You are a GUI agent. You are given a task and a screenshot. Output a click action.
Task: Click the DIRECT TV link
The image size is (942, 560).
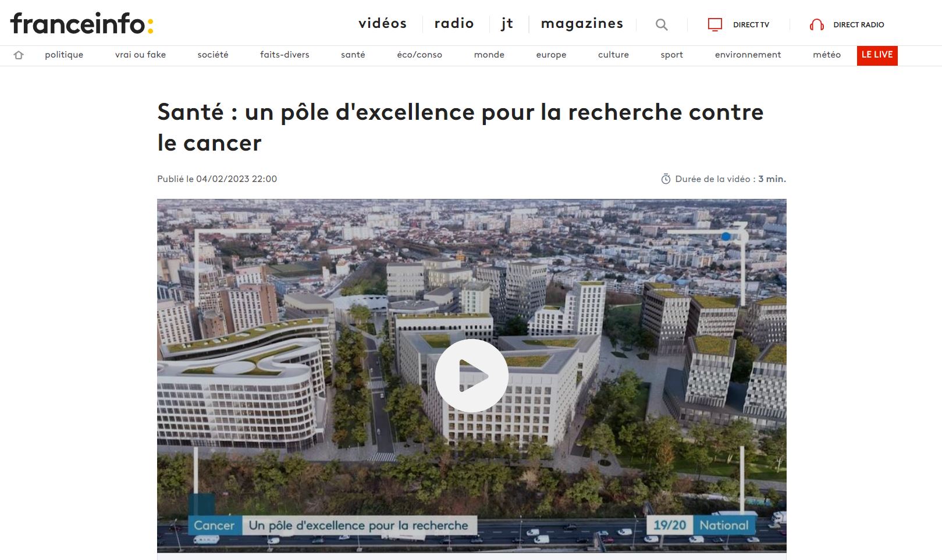click(751, 24)
